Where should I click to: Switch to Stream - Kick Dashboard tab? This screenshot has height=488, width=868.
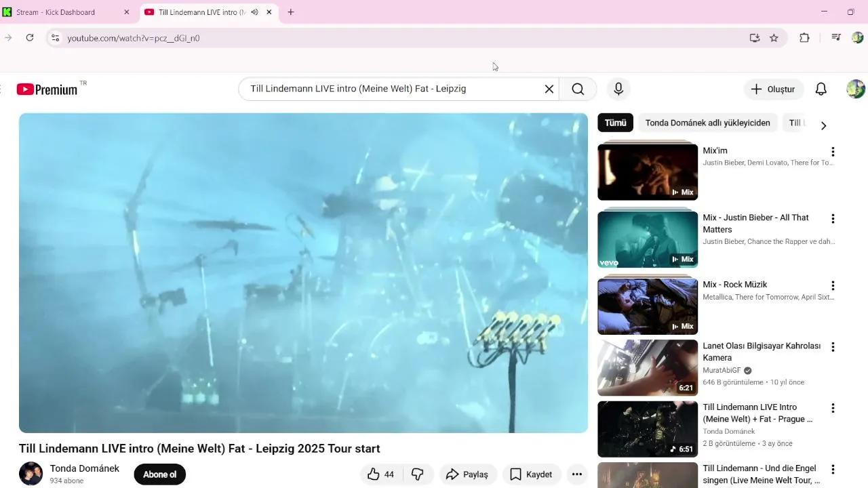pyautogui.click(x=66, y=12)
